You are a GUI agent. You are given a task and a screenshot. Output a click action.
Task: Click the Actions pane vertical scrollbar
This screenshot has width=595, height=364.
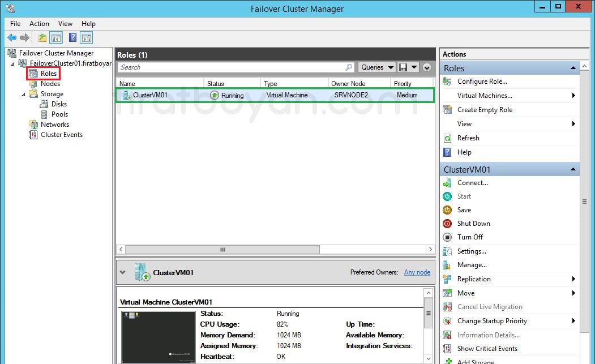click(584, 202)
